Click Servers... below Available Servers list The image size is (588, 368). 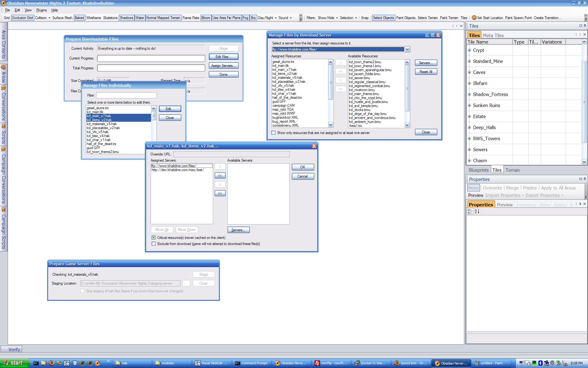pos(239,230)
